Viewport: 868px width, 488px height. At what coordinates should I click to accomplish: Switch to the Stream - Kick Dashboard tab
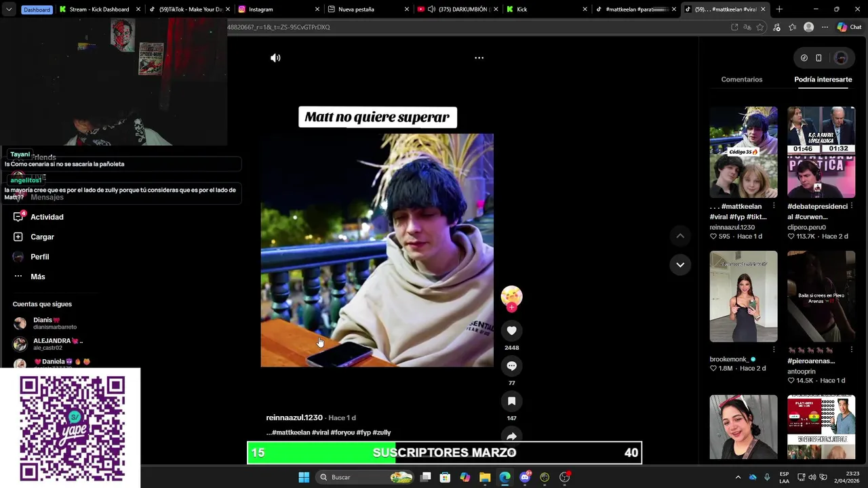coord(100,9)
